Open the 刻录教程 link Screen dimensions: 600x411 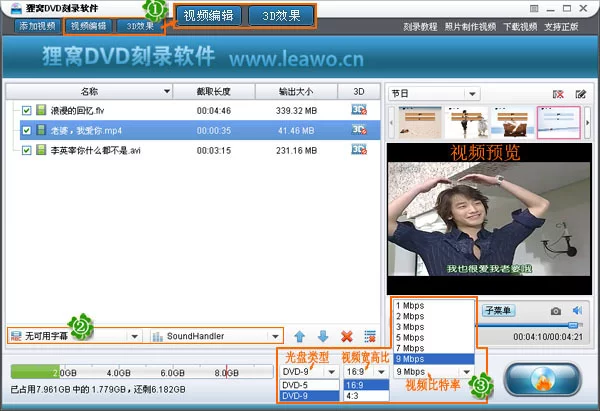[x=420, y=27]
